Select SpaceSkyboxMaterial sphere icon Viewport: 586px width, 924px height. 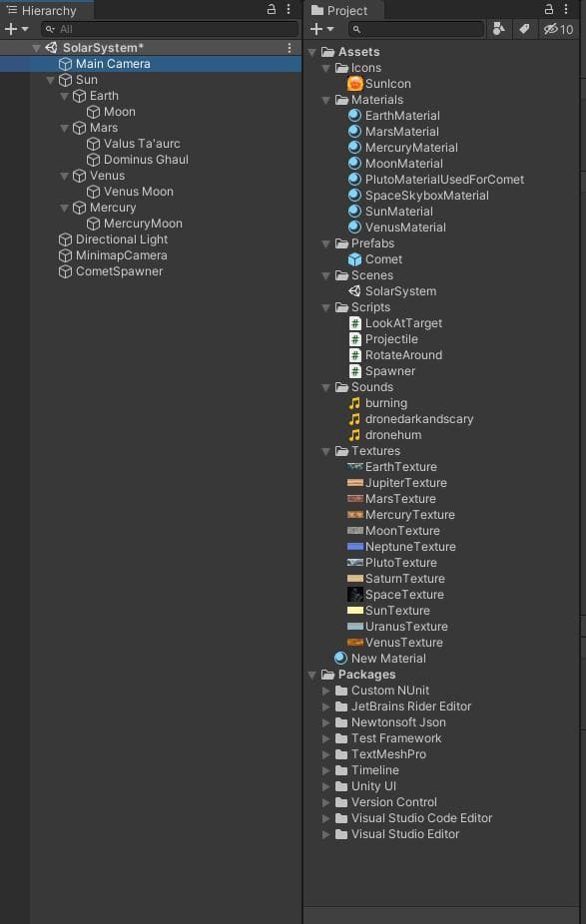[355, 195]
